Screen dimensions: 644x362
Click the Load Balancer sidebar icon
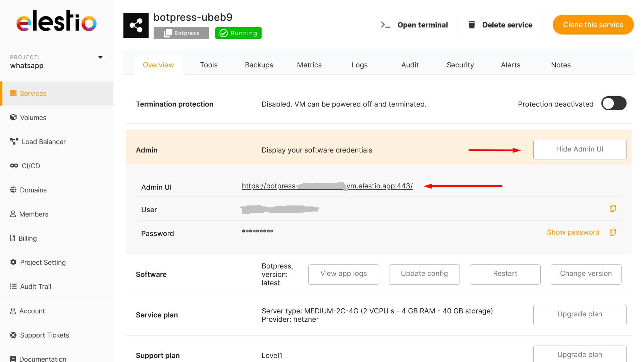pos(14,141)
